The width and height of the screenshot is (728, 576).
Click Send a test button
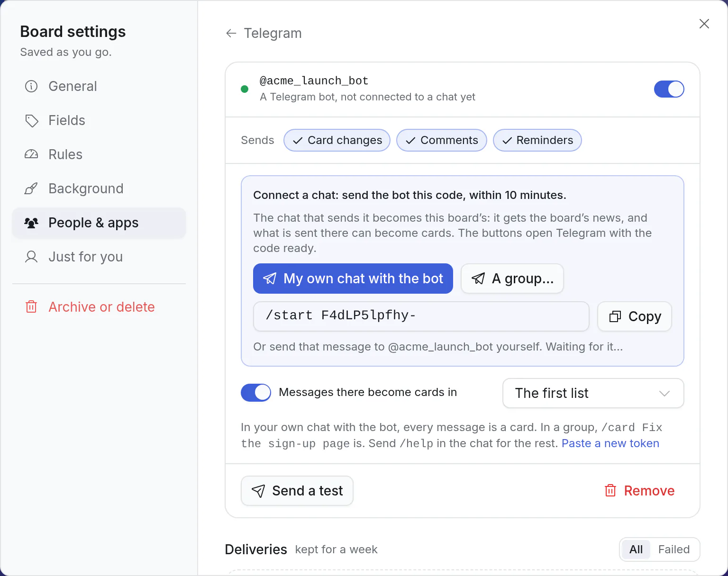[297, 491]
